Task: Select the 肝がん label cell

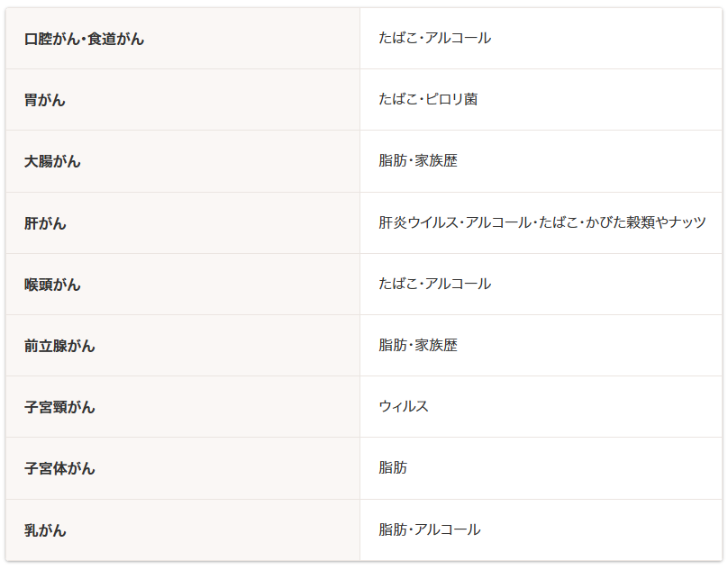Action: [x=45, y=222]
